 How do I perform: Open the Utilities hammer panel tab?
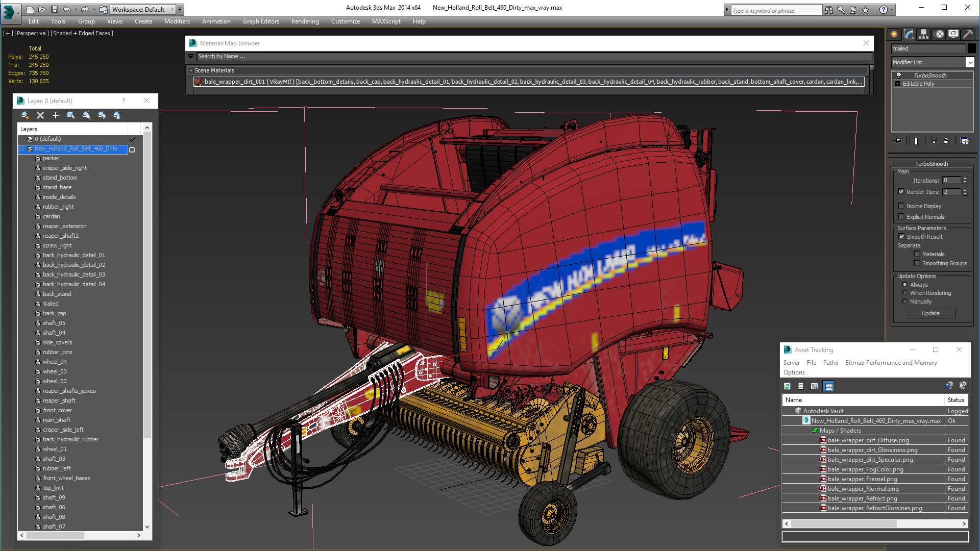(x=968, y=34)
